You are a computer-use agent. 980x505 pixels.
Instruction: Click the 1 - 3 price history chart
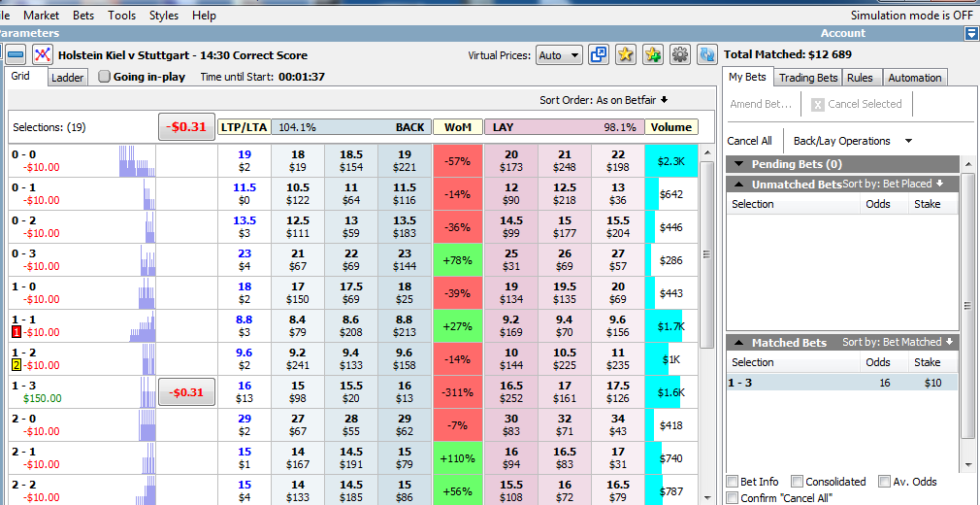pyautogui.click(x=148, y=391)
